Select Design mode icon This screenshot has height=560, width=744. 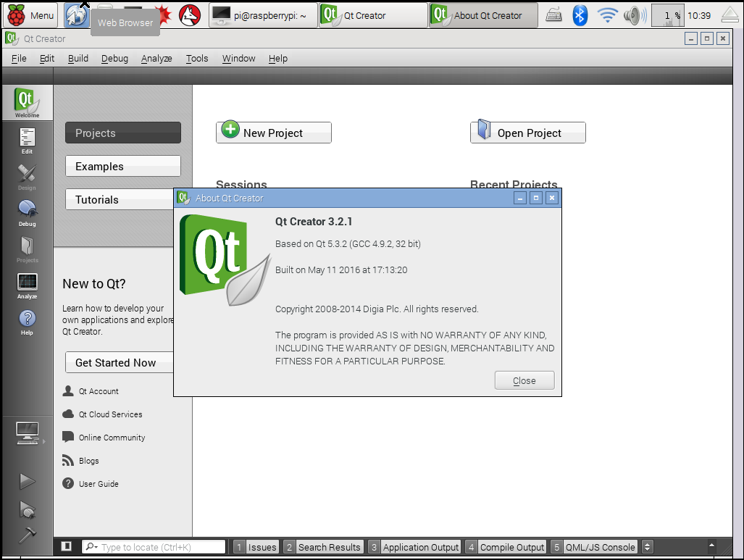tap(27, 177)
